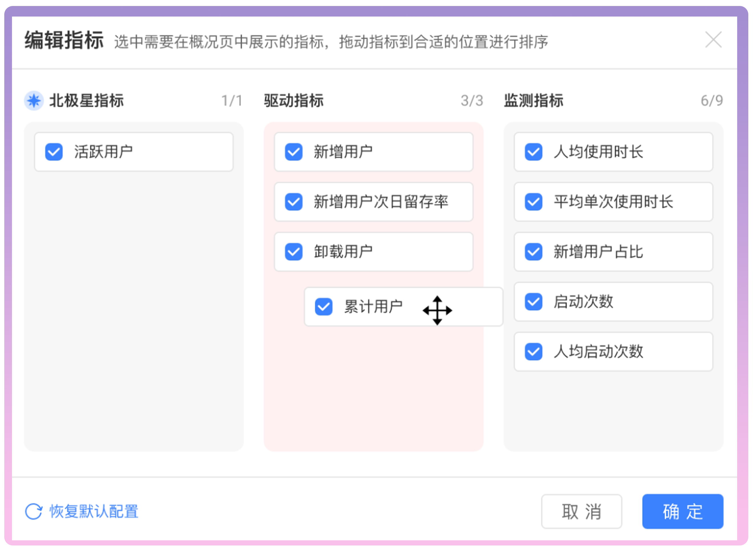Click the 监测指标 column heading
Viewport: 756px width, 554px height.
tap(534, 101)
